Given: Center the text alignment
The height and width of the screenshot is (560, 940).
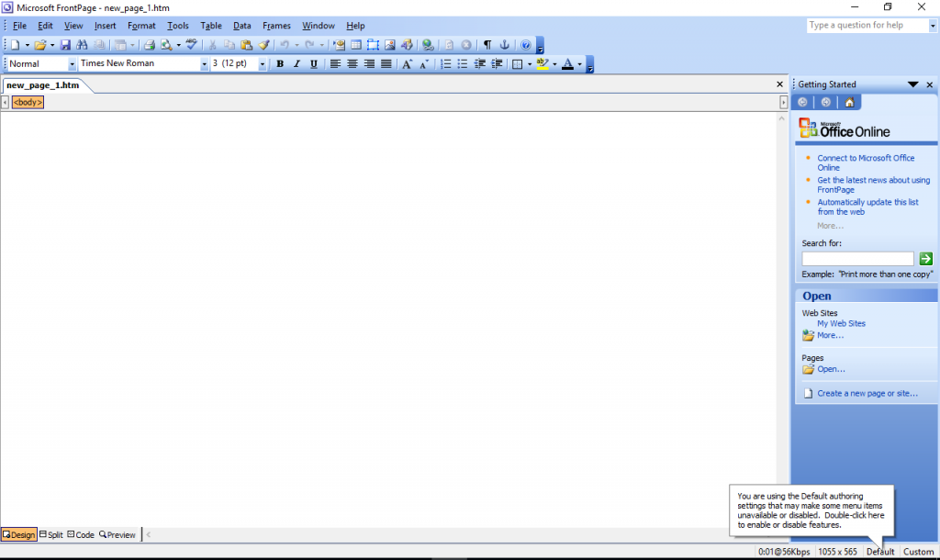Looking at the screenshot, I should coord(352,64).
